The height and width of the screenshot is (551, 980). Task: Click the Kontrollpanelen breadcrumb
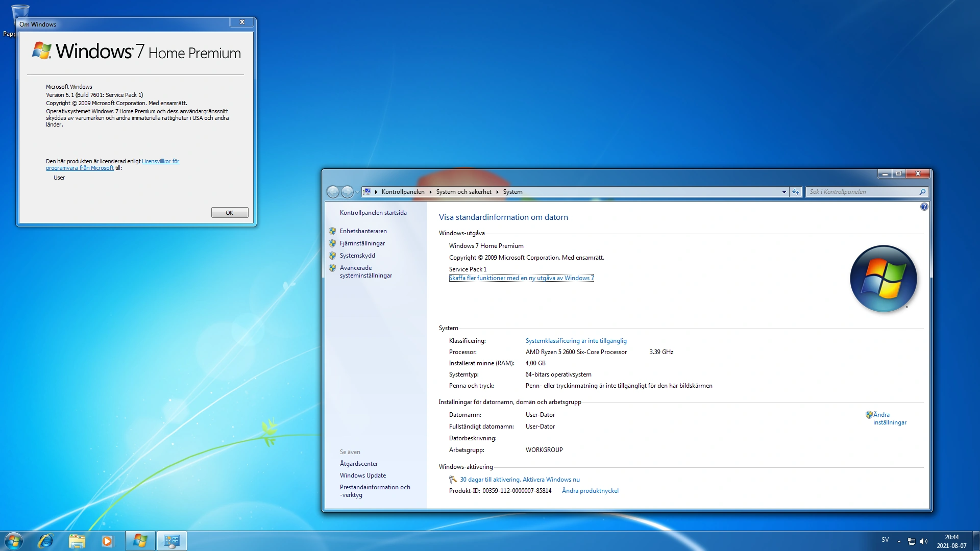point(403,192)
